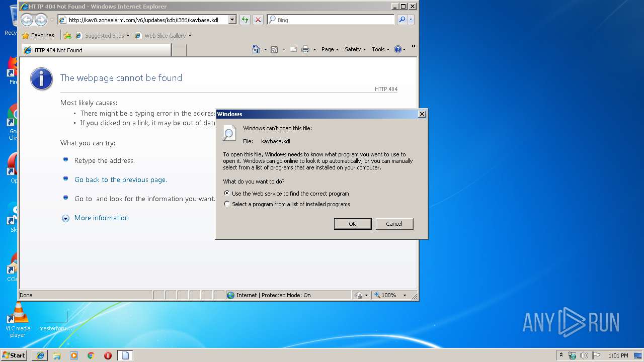Click the Add to Favorites bar icon
The image size is (644, 362).
click(x=67, y=36)
